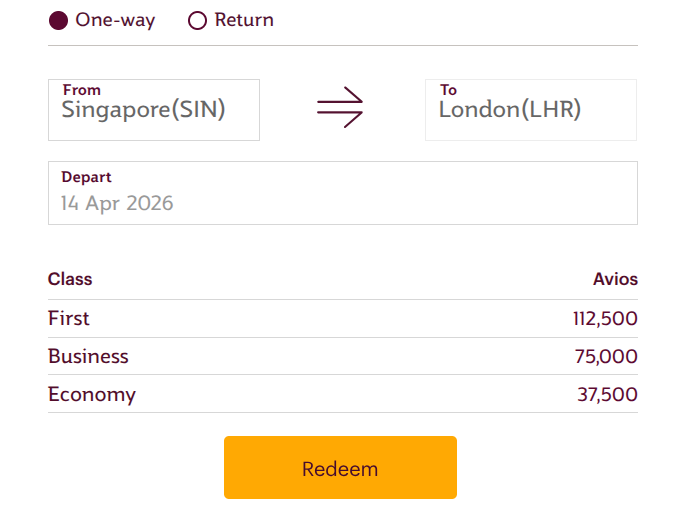Click the Class column header
Screen dimensions: 697x507
pos(70,280)
